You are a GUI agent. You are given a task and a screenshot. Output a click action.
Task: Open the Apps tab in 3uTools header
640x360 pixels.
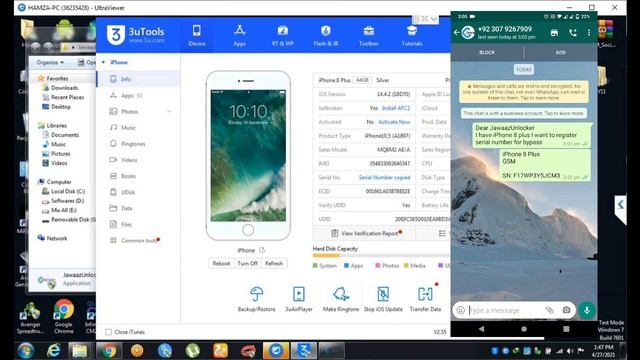pos(240,35)
